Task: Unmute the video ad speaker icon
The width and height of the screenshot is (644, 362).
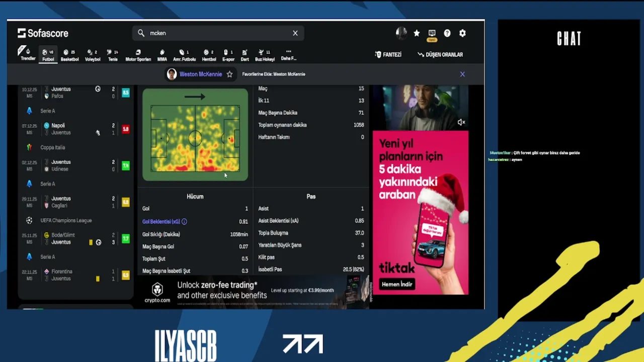Action: click(x=461, y=122)
